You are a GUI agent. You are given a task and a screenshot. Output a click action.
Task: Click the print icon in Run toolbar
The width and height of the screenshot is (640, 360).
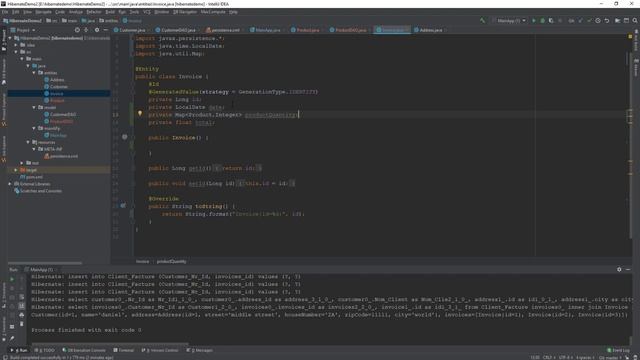tap(22, 315)
